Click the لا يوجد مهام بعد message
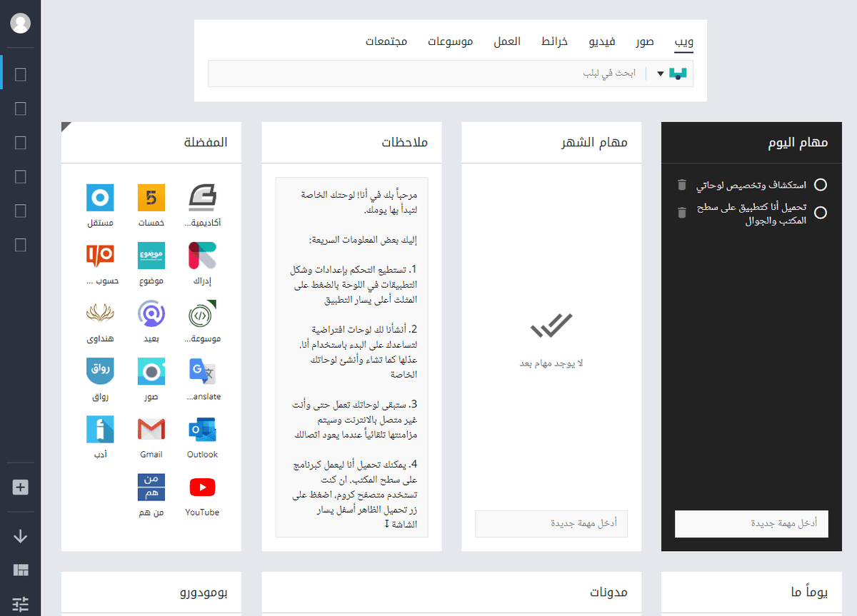The image size is (857, 616). point(551,363)
